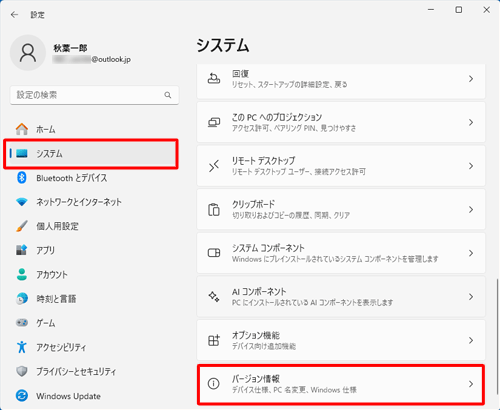Open システム コンポーネント chevron arrow
The height and width of the screenshot is (410, 500).
[471, 253]
